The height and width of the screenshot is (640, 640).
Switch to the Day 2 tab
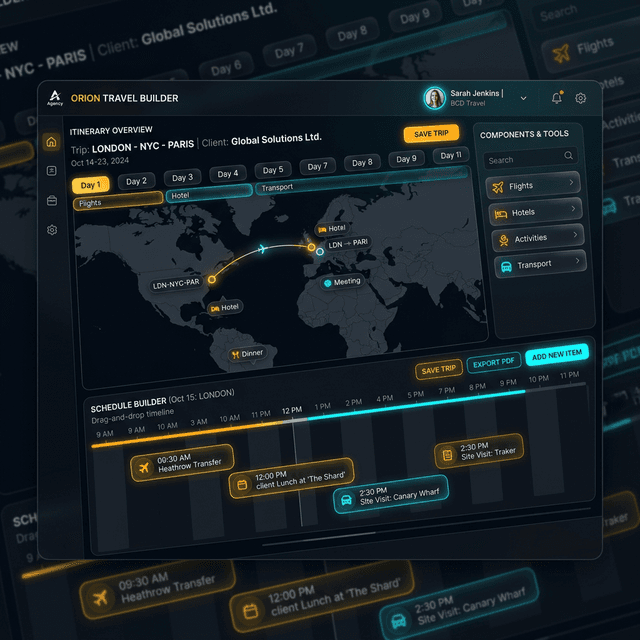[136, 181]
